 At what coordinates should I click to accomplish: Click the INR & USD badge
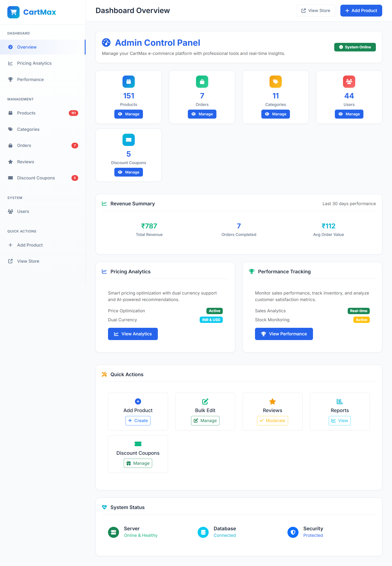point(211,320)
